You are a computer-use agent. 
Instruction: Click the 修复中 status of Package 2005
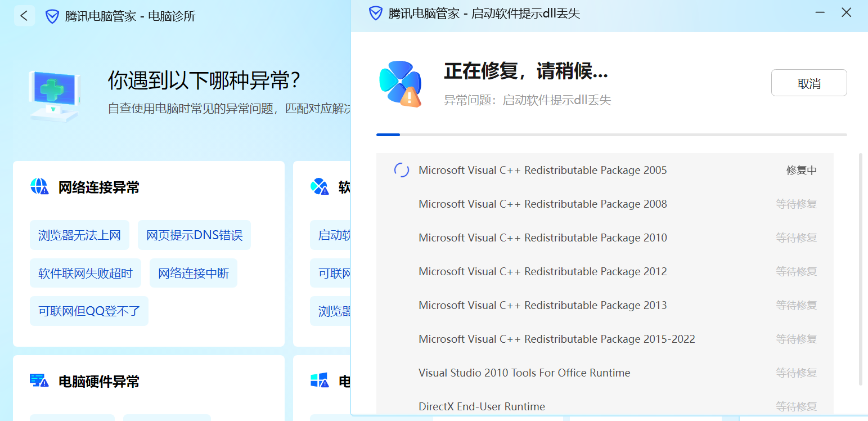point(801,171)
